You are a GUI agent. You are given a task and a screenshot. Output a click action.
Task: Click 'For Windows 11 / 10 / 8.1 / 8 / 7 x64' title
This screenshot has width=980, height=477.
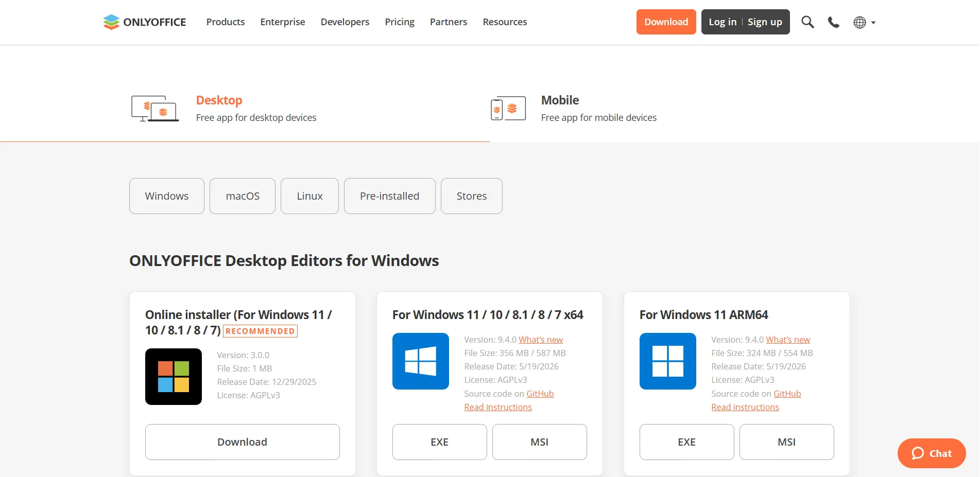coord(488,315)
